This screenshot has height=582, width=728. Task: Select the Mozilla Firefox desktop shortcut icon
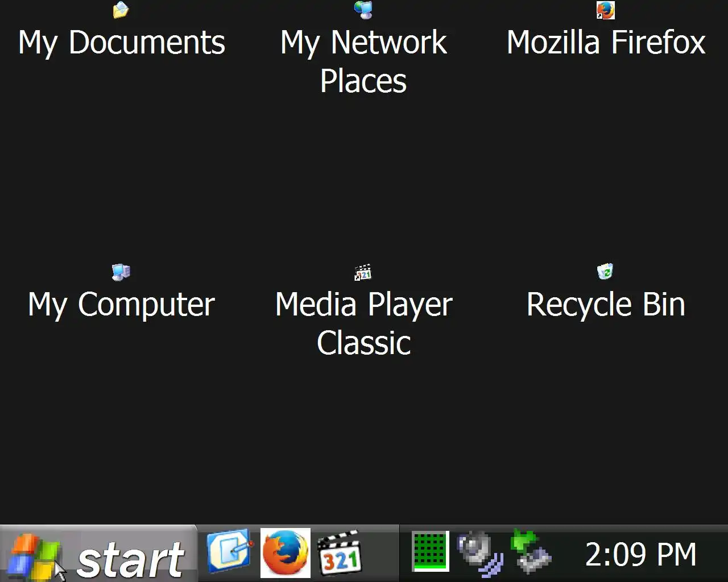(x=606, y=10)
